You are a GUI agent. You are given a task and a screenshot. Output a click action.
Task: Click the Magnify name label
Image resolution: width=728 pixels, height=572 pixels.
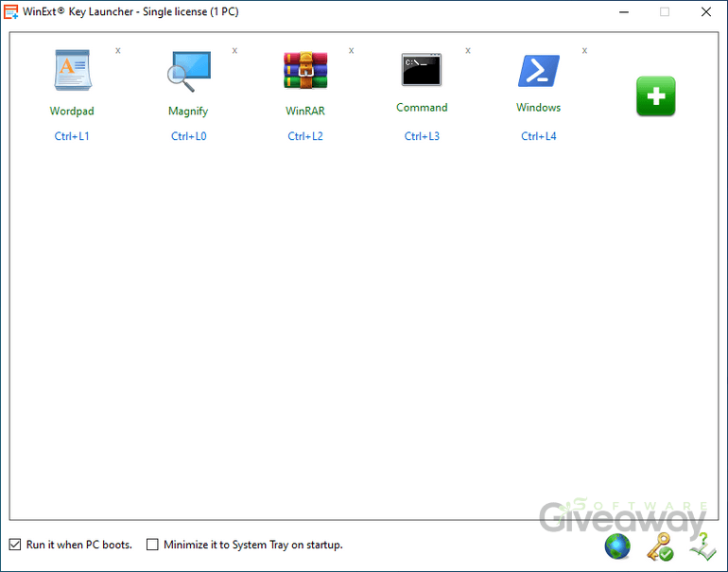[x=188, y=112]
